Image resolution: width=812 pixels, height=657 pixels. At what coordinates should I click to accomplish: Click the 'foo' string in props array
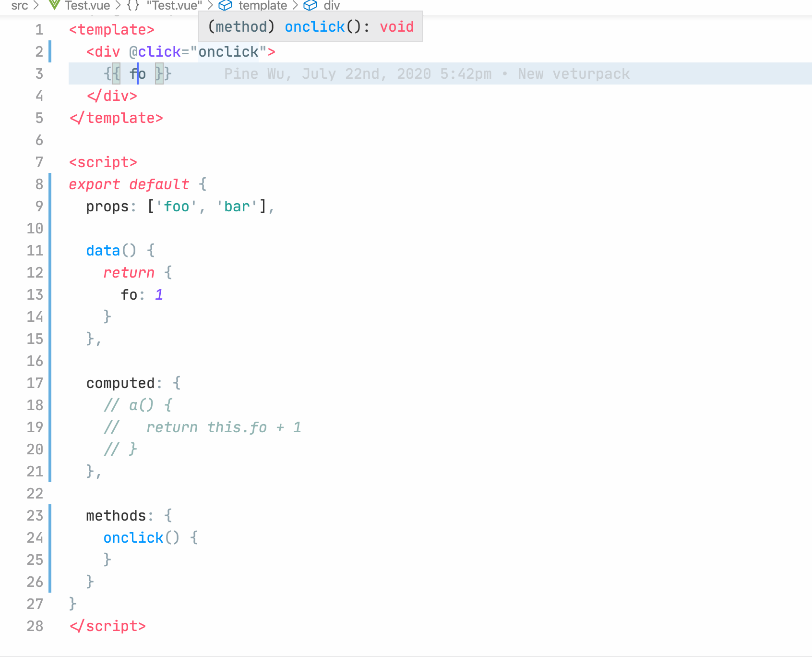pyautogui.click(x=177, y=207)
